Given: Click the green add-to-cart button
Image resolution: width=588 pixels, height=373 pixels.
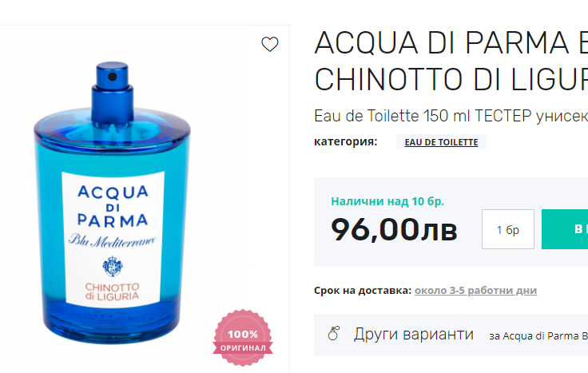Looking at the screenshot, I should [x=565, y=229].
